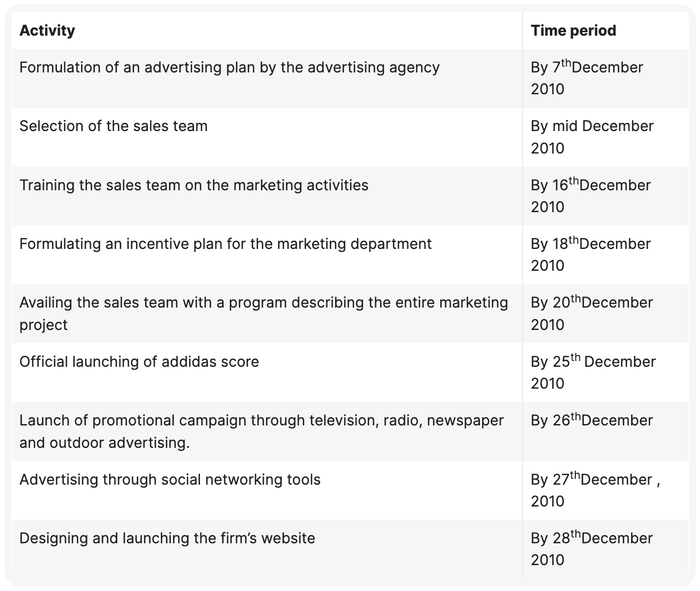Click the 'By 28th December 2010' cell
The width and height of the screenshot is (700, 591).
[x=592, y=548]
